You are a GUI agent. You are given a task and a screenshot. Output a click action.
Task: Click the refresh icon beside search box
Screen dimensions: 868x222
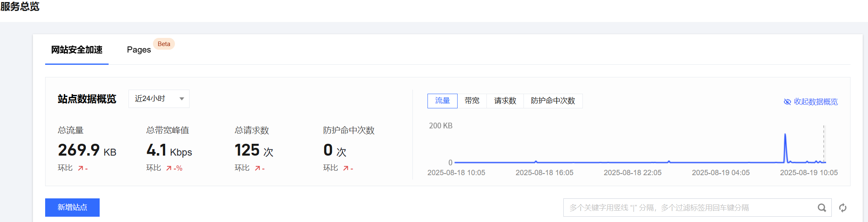click(x=843, y=208)
